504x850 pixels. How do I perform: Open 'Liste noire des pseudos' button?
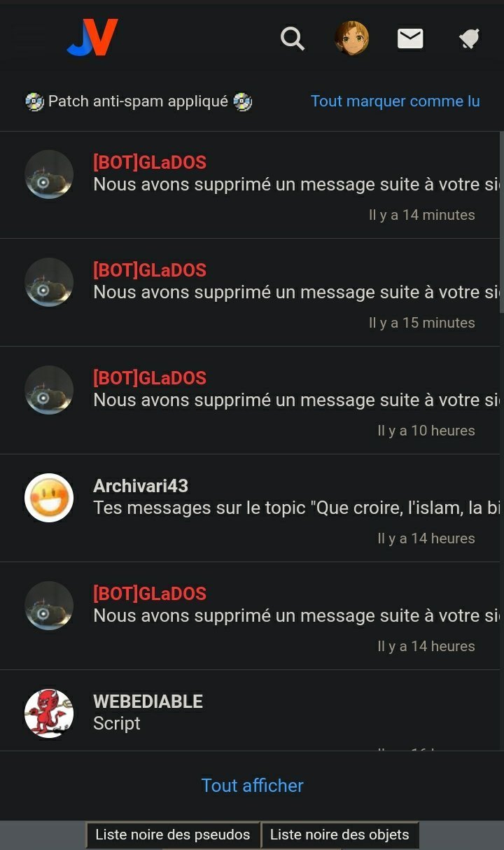click(x=173, y=835)
